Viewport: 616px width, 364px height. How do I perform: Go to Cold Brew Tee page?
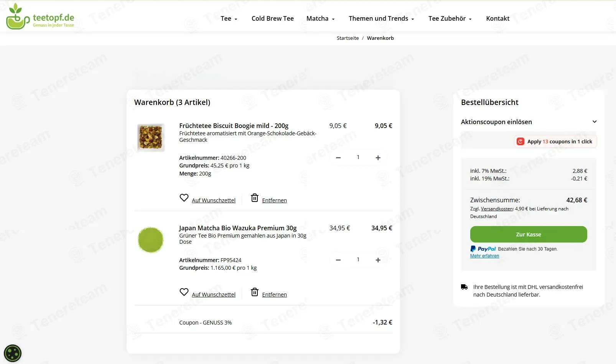coord(273,18)
